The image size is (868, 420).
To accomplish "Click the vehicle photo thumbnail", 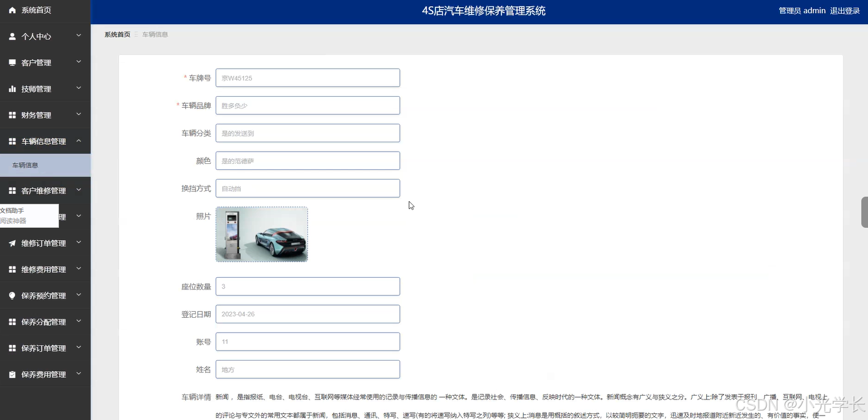I will pos(261,234).
